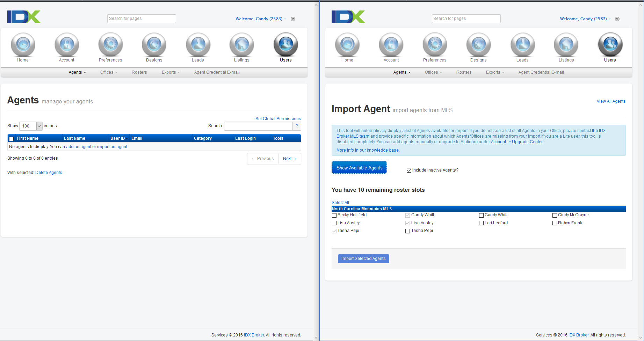Click the Import Selected Agents button
The image size is (644, 341).
[x=363, y=259]
